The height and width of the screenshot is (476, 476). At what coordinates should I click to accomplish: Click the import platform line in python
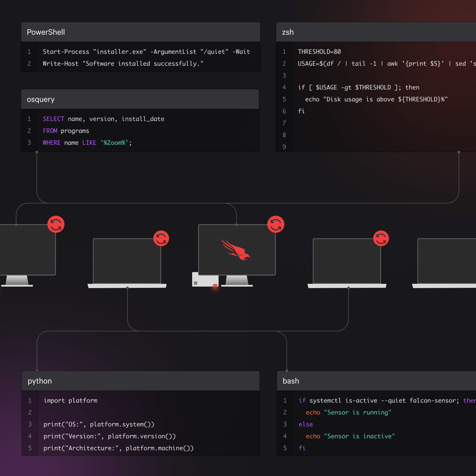click(x=70, y=400)
